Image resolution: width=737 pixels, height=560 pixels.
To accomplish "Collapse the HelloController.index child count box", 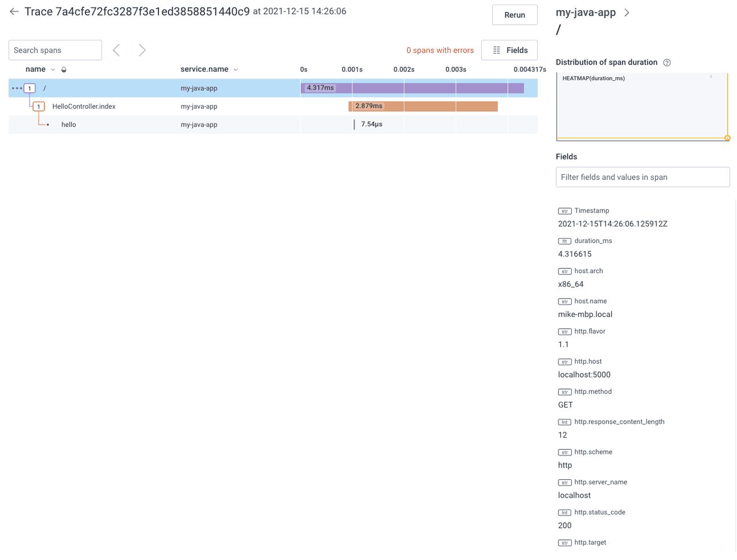I will coord(39,107).
